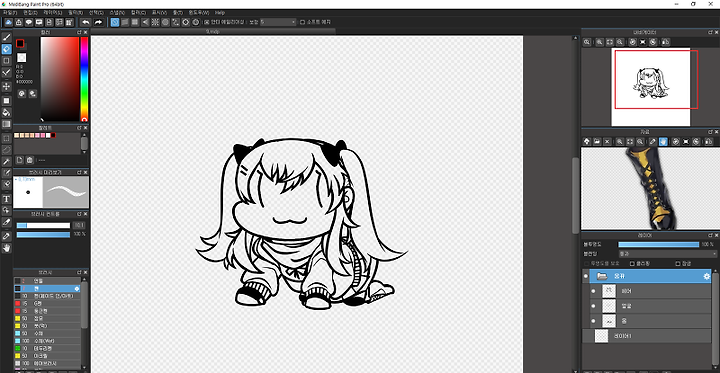Select the rectangular Selection tool
This screenshot has height=373, width=720.
(6, 138)
